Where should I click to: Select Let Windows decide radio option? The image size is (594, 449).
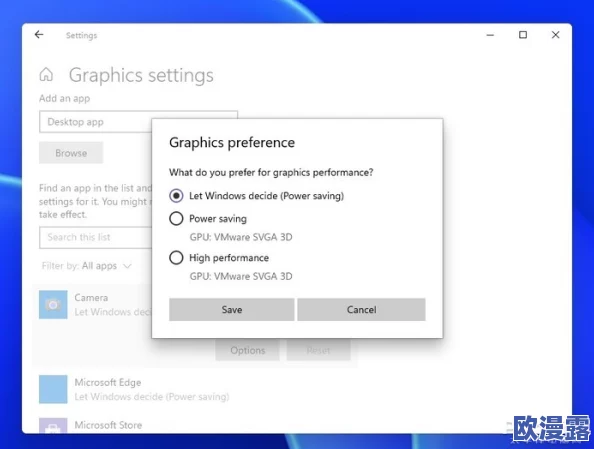coord(176,196)
